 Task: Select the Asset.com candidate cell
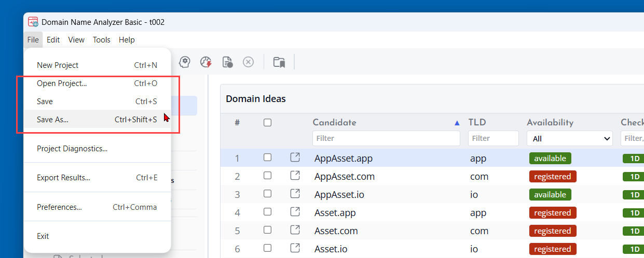(x=336, y=231)
